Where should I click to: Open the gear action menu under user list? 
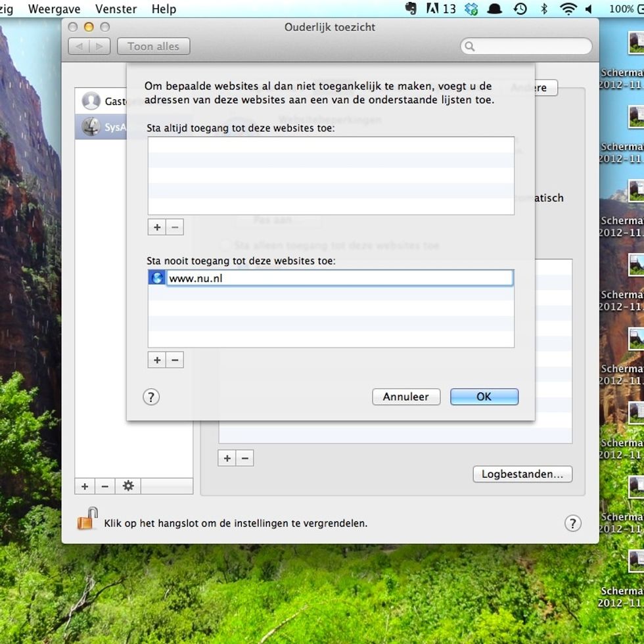click(x=128, y=487)
